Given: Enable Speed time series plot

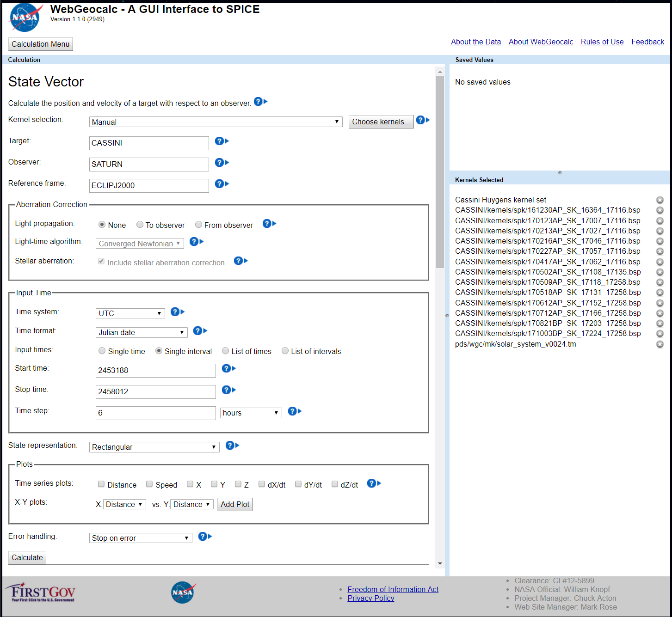Looking at the screenshot, I should (149, 484).
